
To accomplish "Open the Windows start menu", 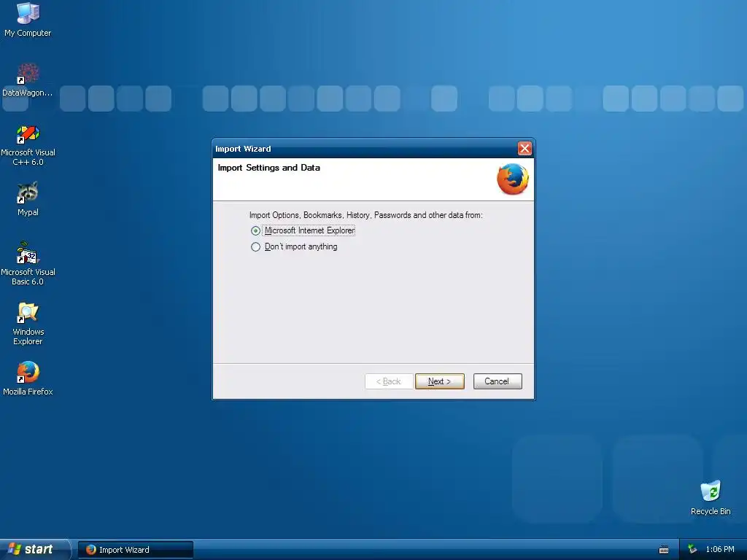I will (35, 550).
